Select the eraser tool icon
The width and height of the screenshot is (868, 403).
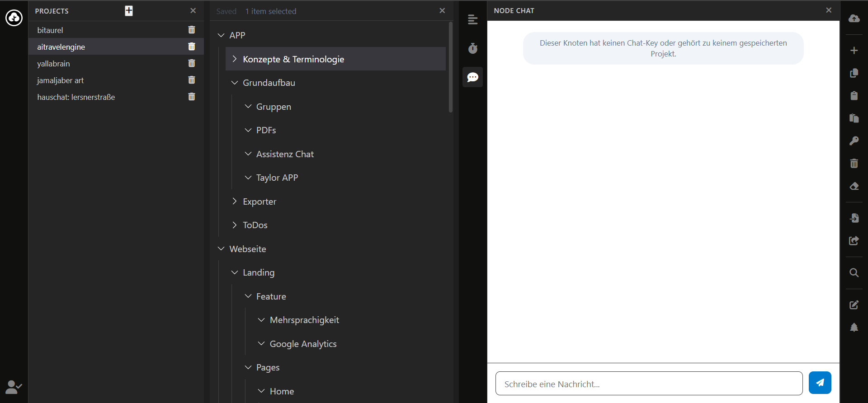[854, 186]
